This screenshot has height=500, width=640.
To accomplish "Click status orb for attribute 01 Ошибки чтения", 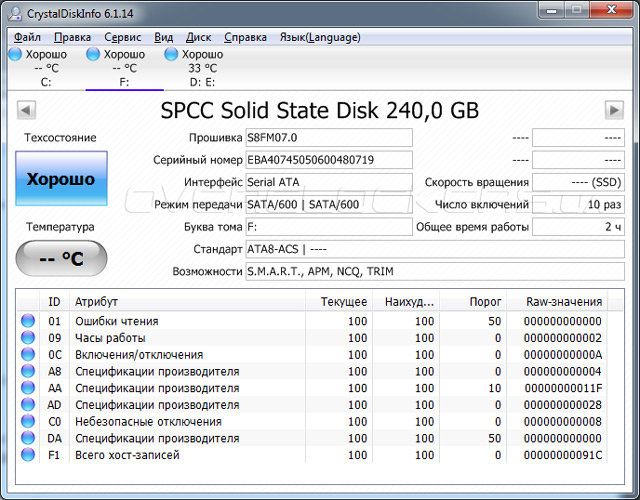I will [x=27, y=321].
